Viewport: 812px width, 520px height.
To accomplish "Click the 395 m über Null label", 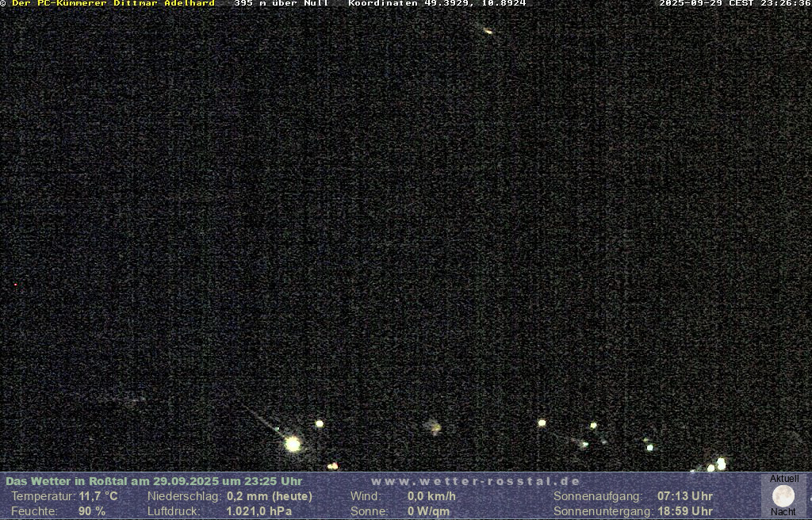I will click(281, 3).
